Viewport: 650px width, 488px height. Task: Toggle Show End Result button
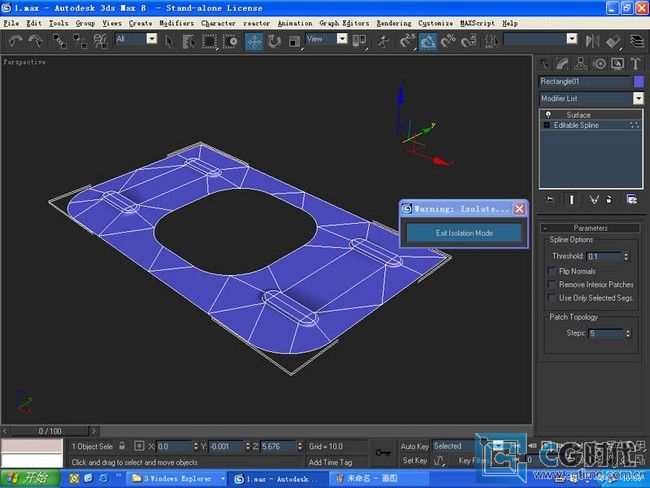click(572, 200)
